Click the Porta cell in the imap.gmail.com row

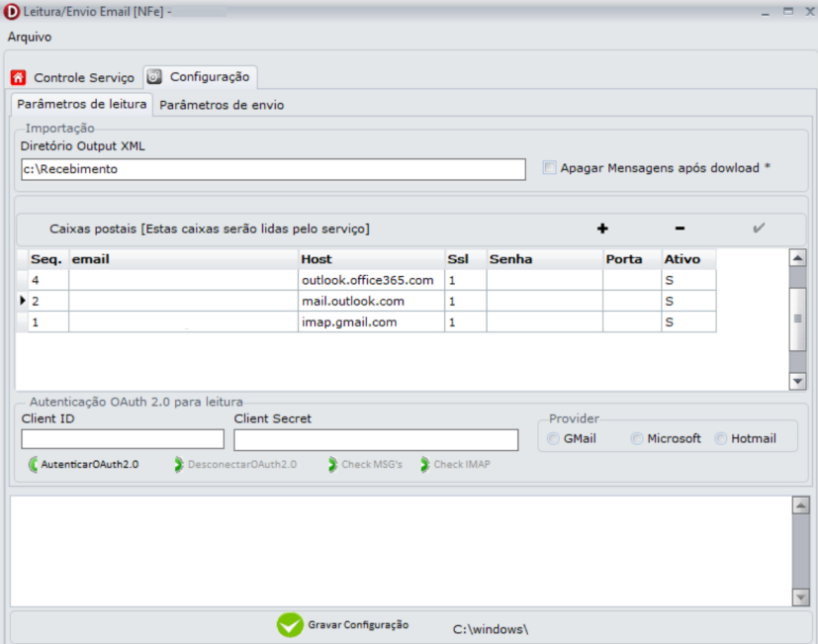coord(632,322)
